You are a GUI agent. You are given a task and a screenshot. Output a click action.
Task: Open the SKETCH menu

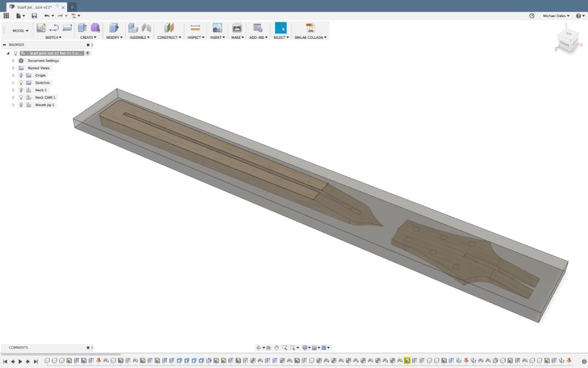pos(54,38)
